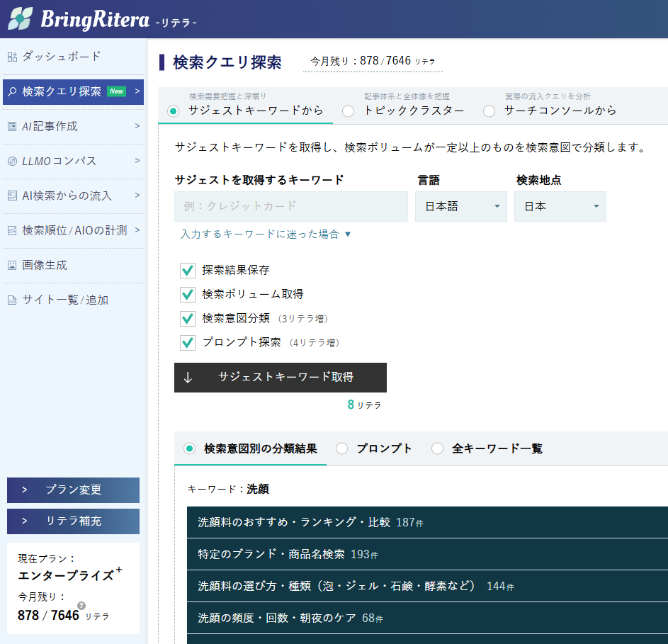
Task: Click the magnifier icon beside 検索クエリ探索
Action: click(x=12, y=91)
